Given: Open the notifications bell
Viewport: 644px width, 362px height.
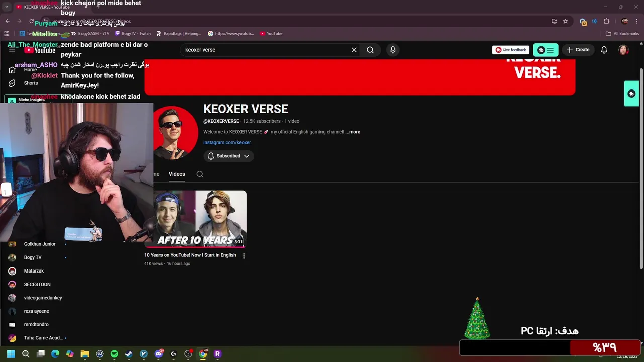Looking at the screenshot, I should [604, 50].
